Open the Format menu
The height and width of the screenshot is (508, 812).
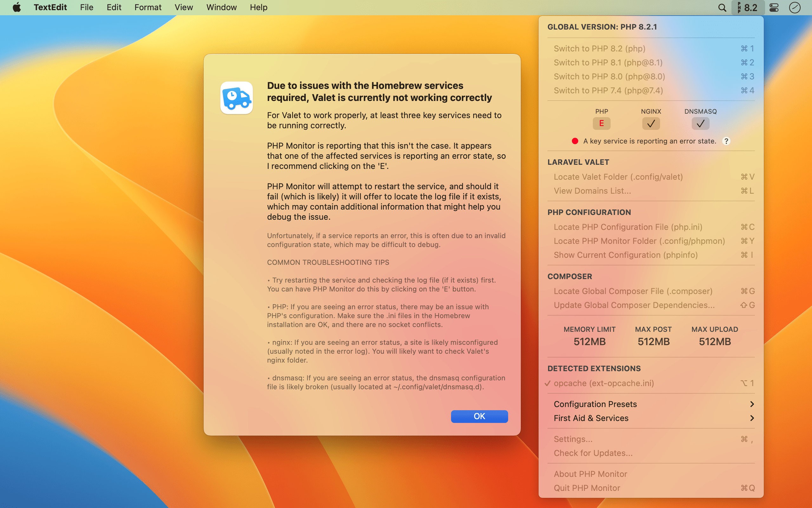point(147,7)
